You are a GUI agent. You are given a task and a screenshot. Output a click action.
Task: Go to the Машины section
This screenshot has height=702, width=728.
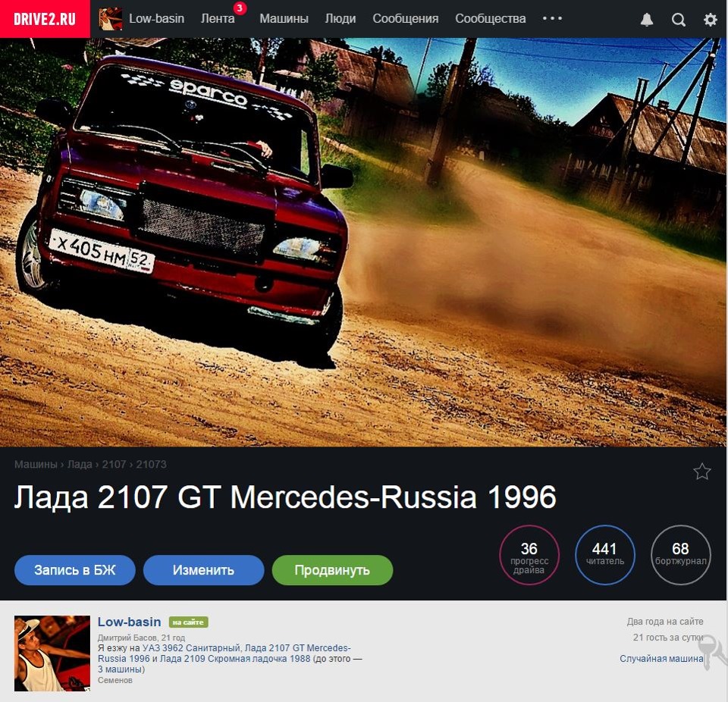point(284,18)
